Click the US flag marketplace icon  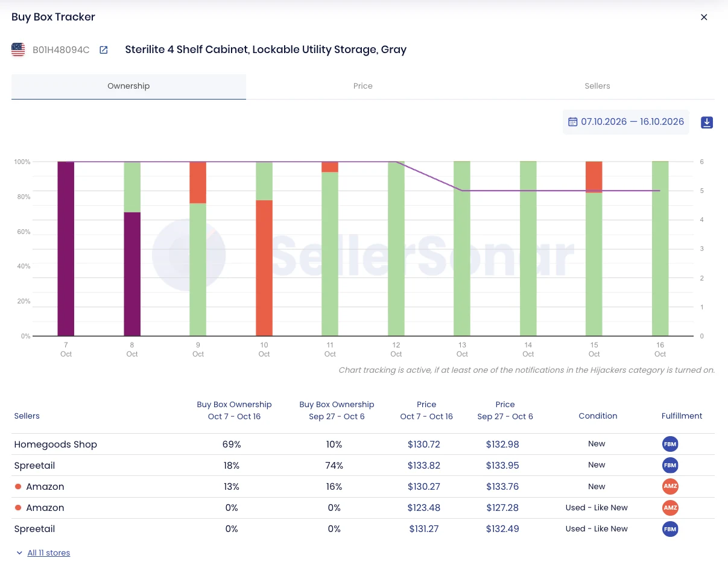[18, 50]
